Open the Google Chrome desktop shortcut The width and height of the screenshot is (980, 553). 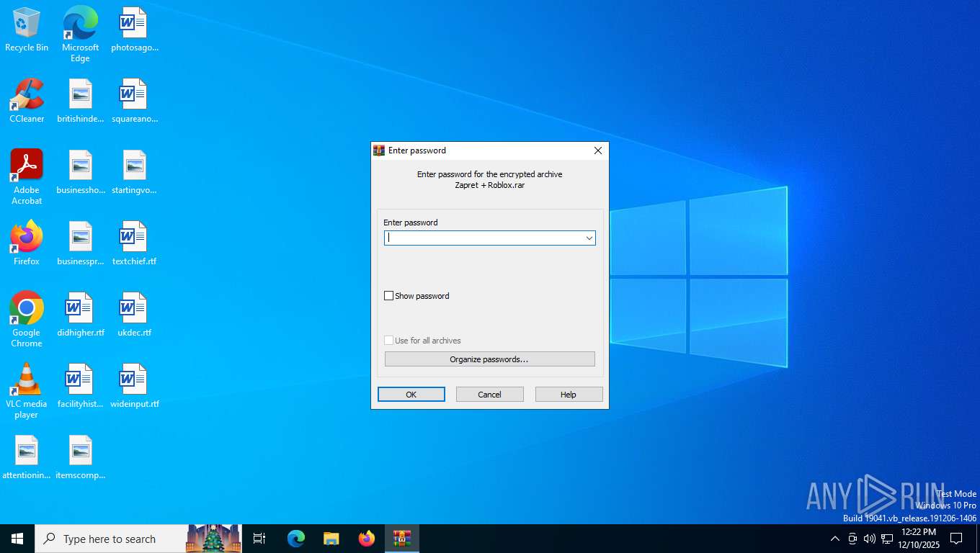click(27, 319)
